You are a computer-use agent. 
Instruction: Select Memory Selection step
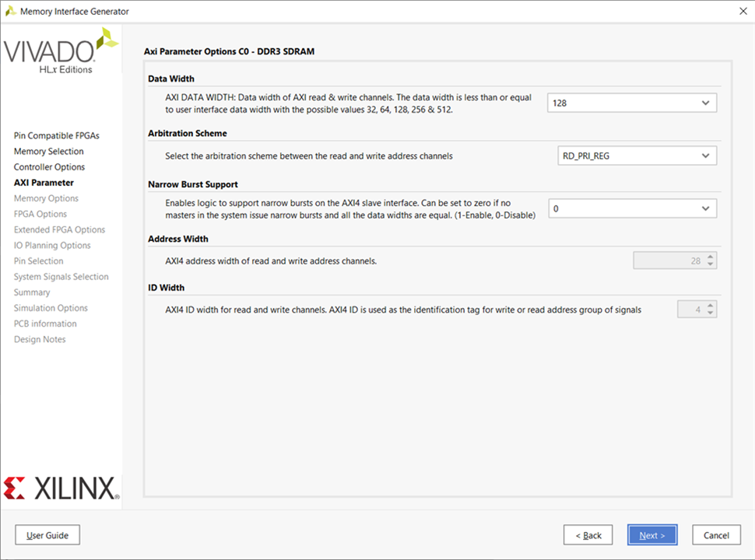[48, 152]
